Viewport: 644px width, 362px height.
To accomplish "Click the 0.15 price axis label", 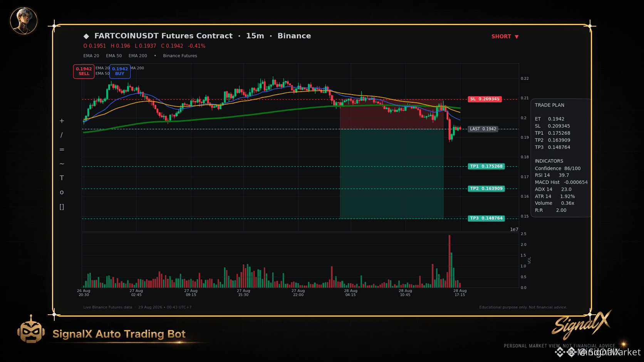I will tap(525, 216).
